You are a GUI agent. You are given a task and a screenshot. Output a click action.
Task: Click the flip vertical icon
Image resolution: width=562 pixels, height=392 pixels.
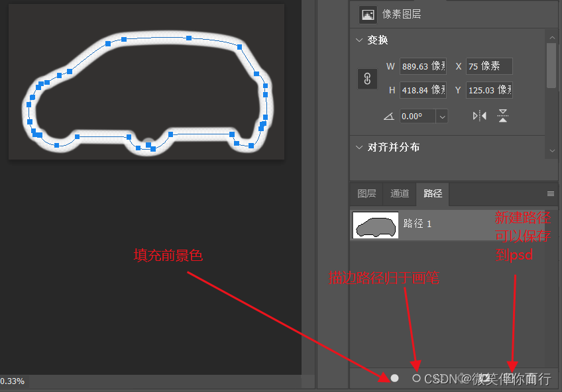pyautogui.click(x=503, y=116)
